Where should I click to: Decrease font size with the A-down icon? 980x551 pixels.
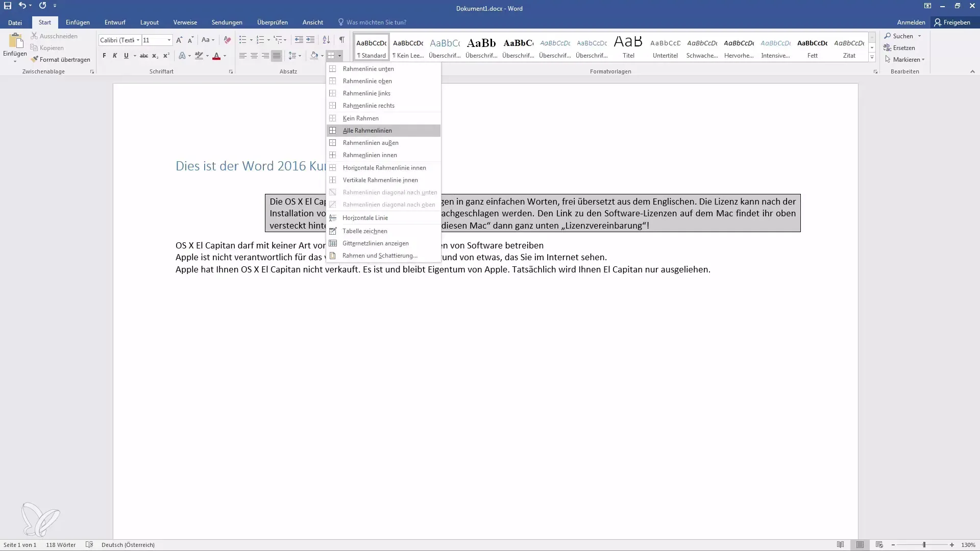(190, 40)
